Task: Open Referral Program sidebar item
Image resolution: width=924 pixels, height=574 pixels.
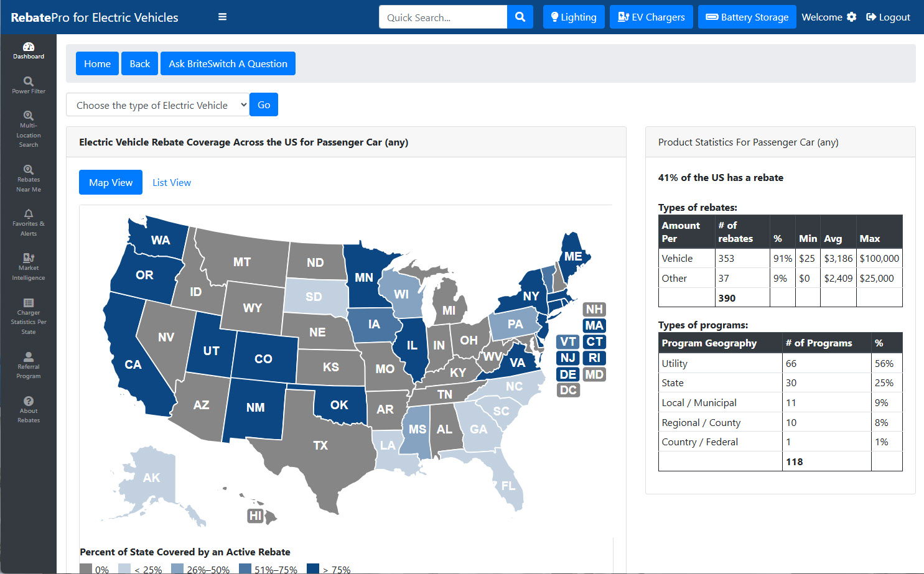Action: click(x=28, y=365)
